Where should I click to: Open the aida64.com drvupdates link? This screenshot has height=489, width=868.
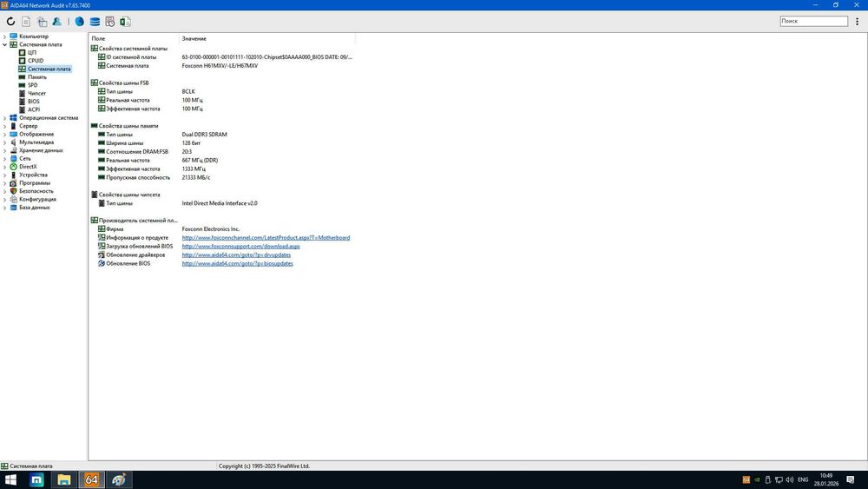[236, 254]
